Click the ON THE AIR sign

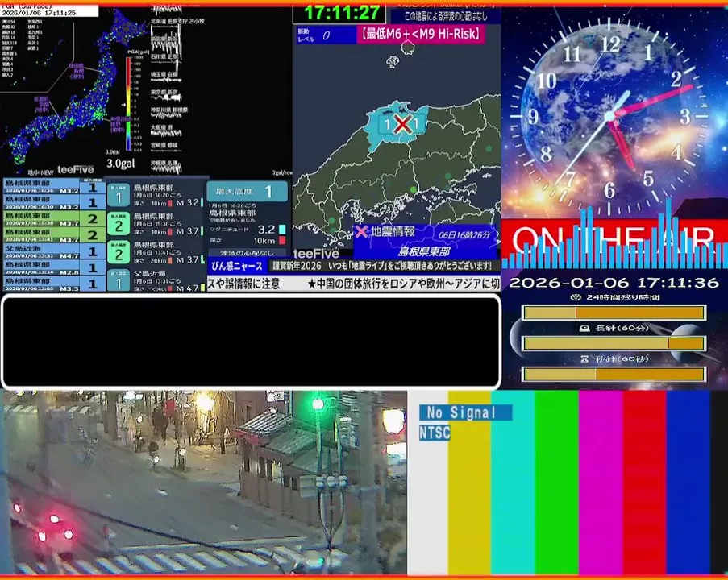614,242
